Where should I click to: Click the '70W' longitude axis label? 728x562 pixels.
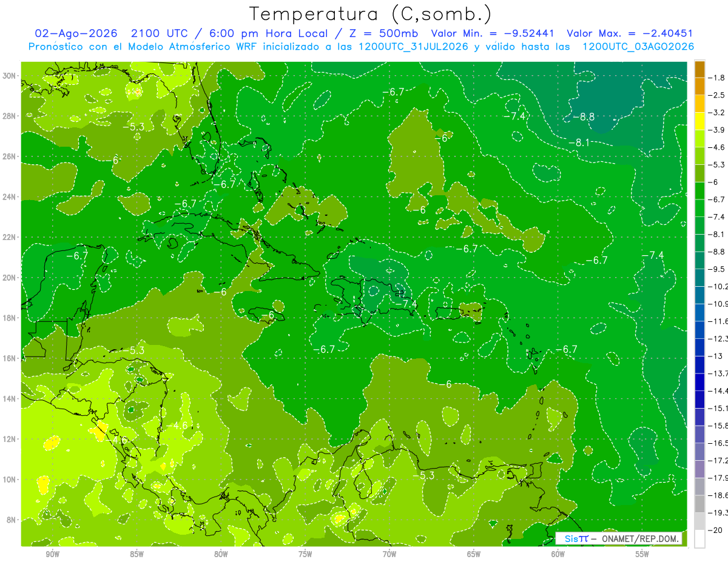pos(389,554)
